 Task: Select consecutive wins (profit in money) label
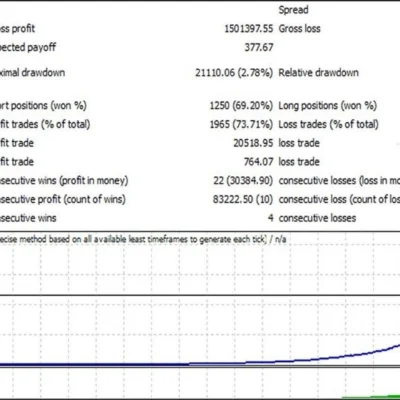click(x=64, y=181)
